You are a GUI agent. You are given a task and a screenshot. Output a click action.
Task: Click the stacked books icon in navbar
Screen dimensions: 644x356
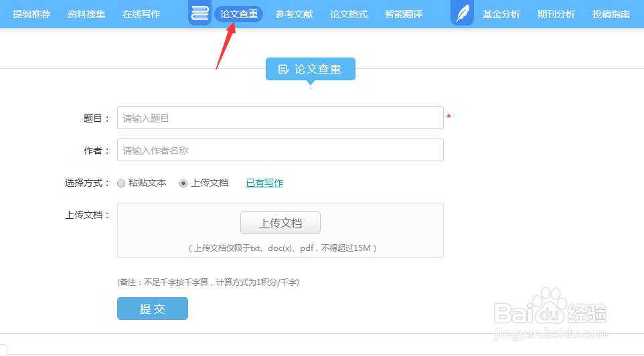(x=199, y=13)
